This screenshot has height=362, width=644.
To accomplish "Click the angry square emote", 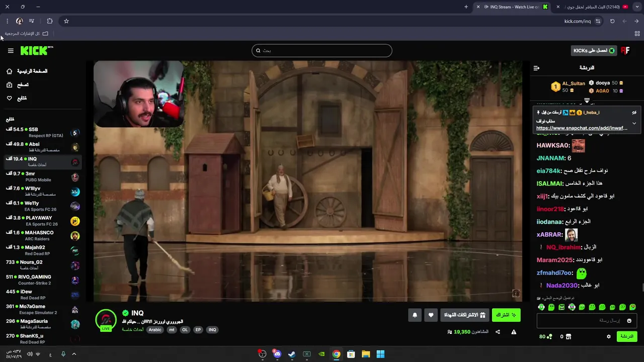I will click(561, 307).
